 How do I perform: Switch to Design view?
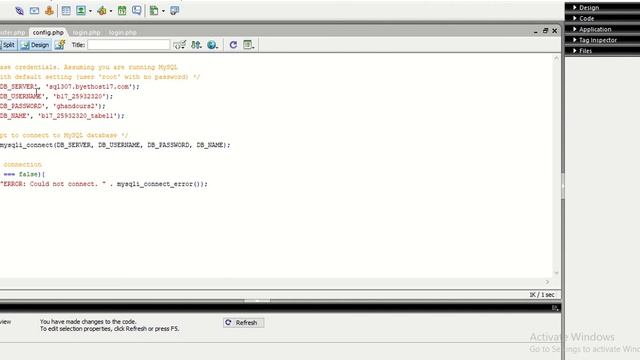pos(35,45)
